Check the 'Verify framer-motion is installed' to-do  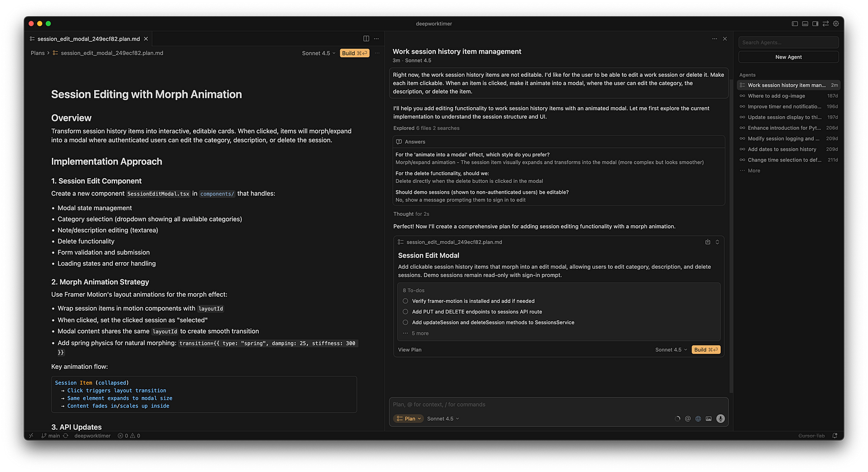[x=405, y=301]
